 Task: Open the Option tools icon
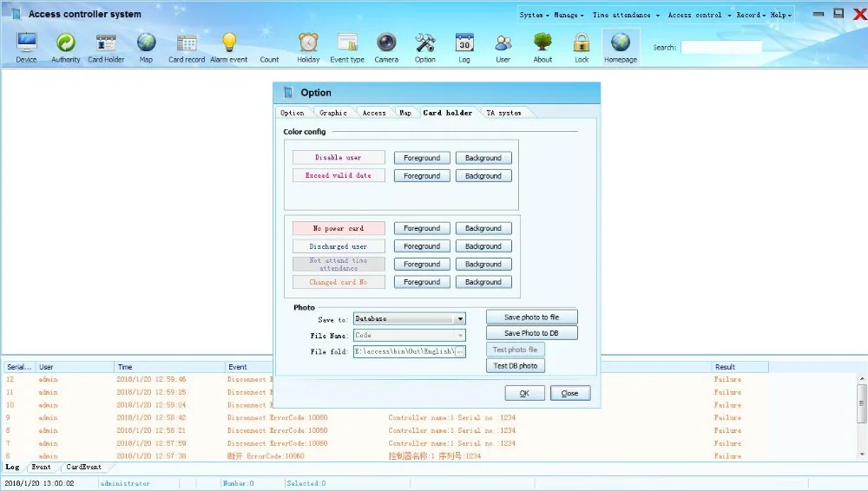pos(424,47)
